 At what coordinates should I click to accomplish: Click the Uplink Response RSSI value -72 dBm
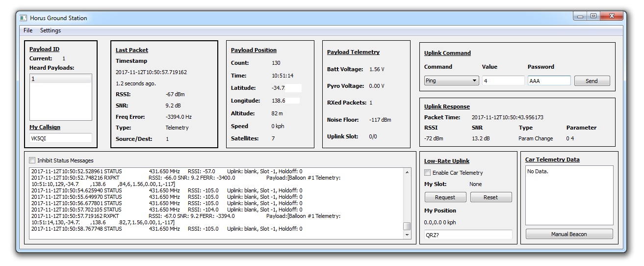(434, 138)
